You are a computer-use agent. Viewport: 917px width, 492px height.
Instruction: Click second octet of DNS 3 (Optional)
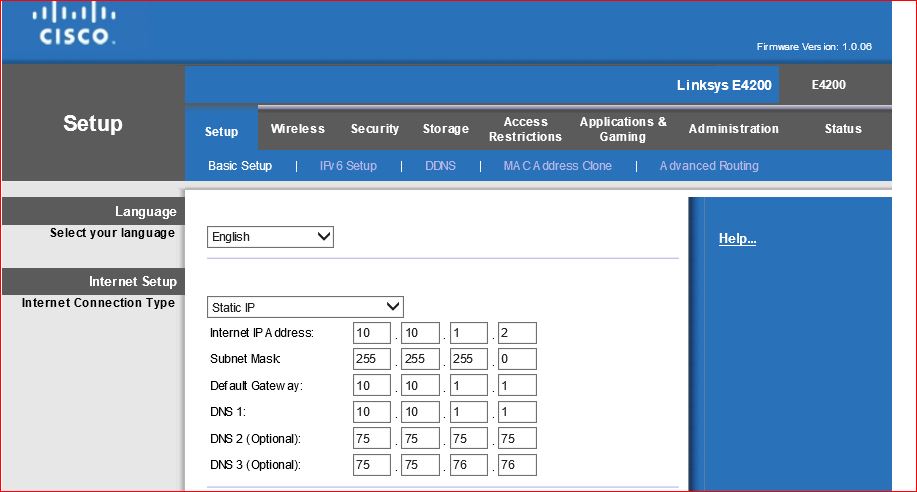[x=420, y=465]
